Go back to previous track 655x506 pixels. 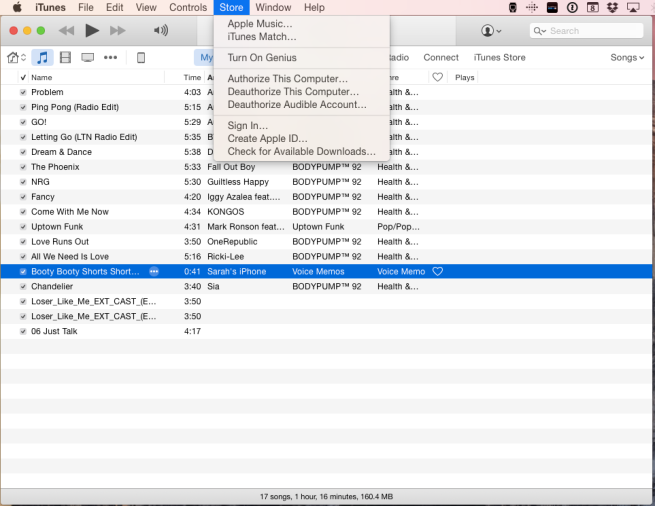65,31
